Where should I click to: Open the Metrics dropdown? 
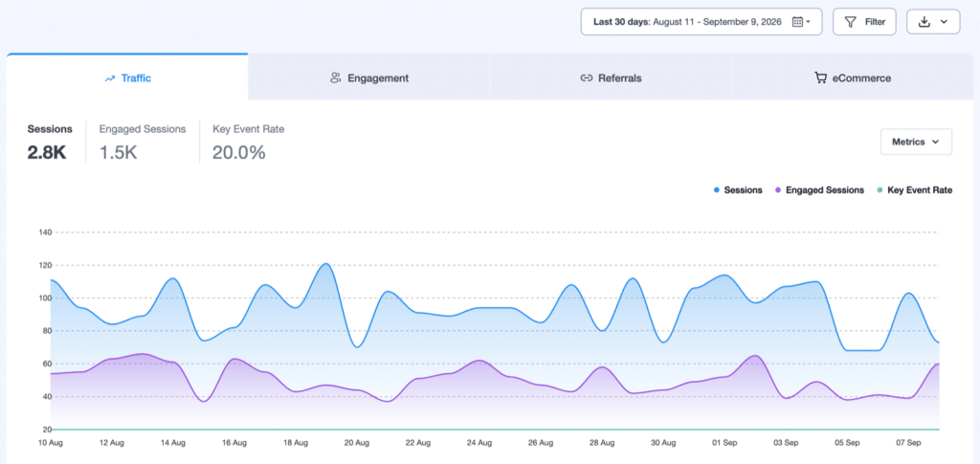pos(916,142)
